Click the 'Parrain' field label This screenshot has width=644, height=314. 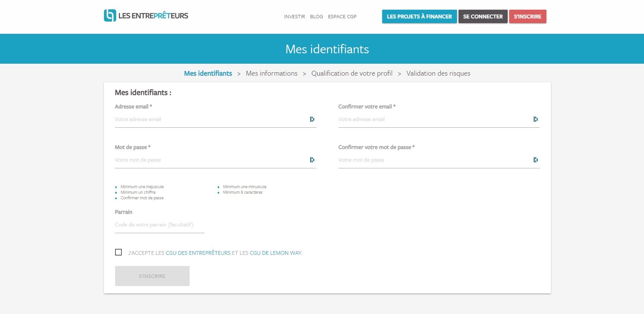point(124,212)
